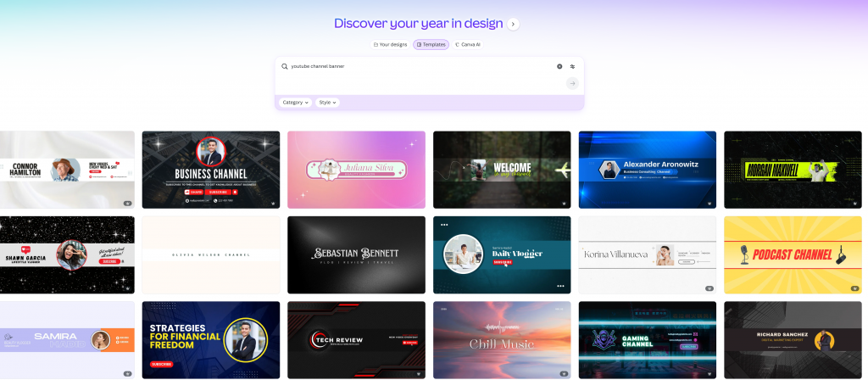
Task: Open the Strategies for Financial Freedom template
Action: (211, 340)
